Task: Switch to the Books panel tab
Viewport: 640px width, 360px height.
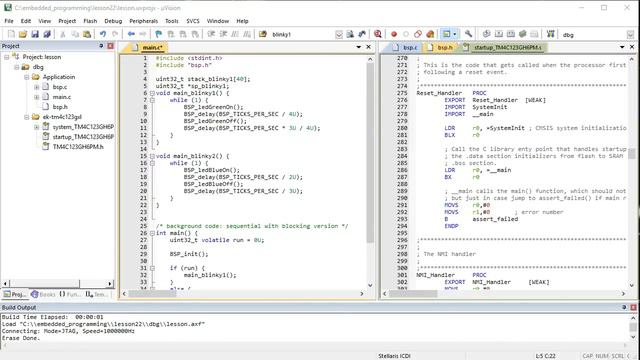Action: click(x=43, y=294)
